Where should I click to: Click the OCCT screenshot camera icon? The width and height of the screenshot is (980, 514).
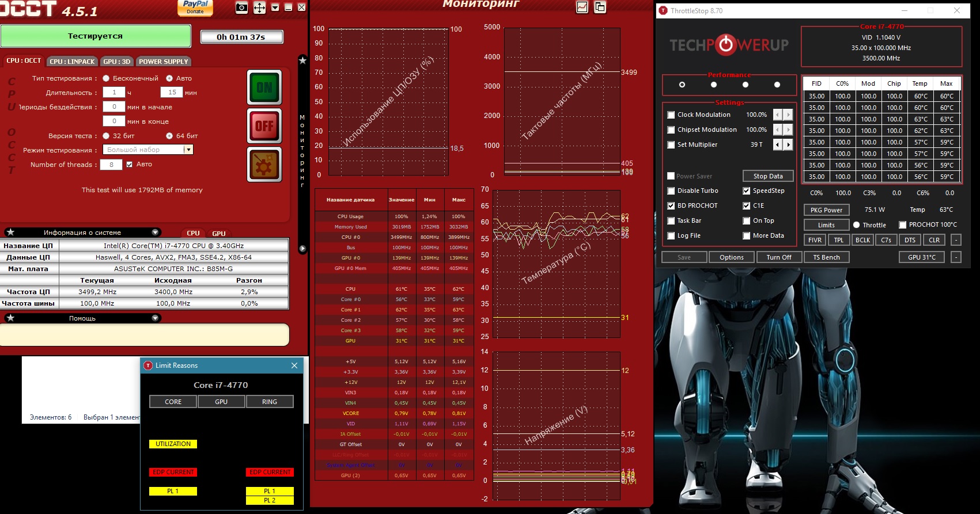pos(242,7)
